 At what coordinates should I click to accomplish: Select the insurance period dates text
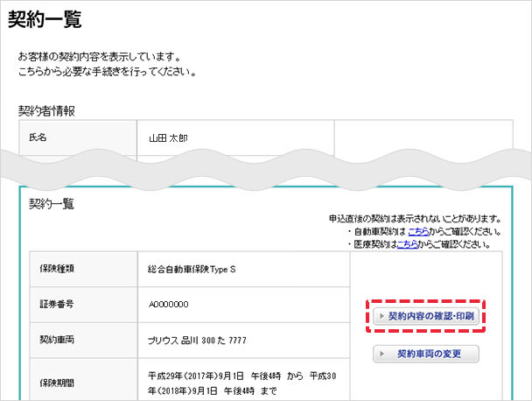coord(235,379)
